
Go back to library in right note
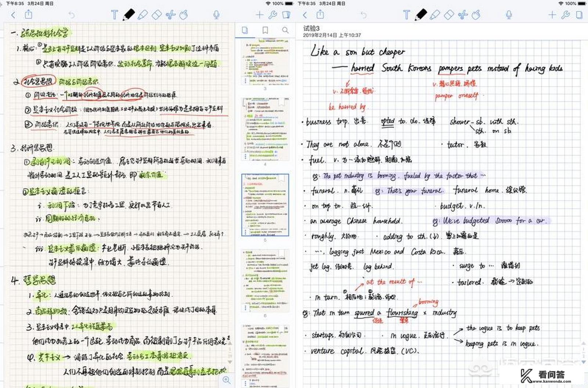[x=305, y=15]
